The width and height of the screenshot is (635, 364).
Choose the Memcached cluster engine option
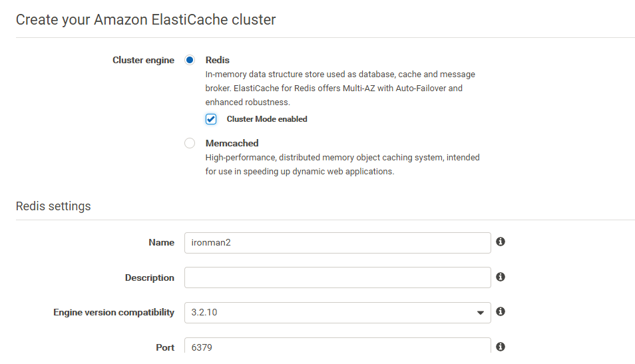point(190,143)
